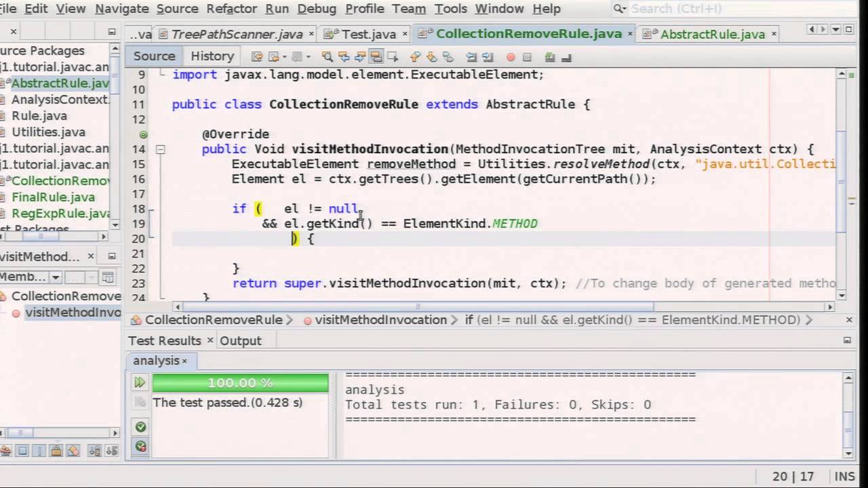This screenshot has width=868, height=488.
Task: Click Back navigation icon in editor toolbar
Action: [x=274, y=57]
